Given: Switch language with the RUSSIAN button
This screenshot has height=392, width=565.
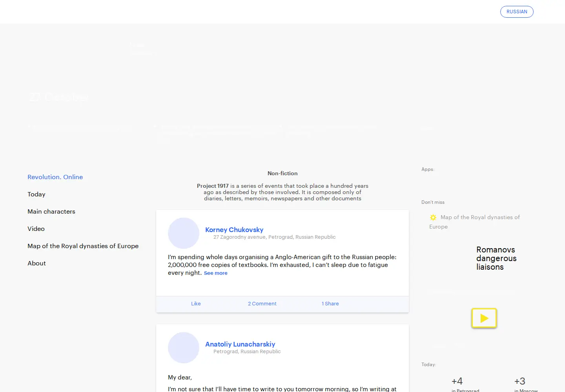Looking at the screenshot, I should [x=517, y=12].
